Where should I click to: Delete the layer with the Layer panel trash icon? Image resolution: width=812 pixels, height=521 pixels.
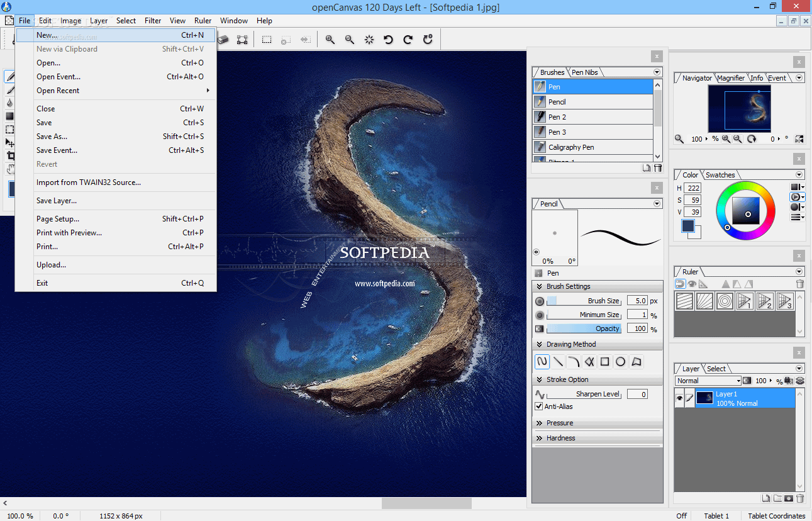click(x=800, y=498)
